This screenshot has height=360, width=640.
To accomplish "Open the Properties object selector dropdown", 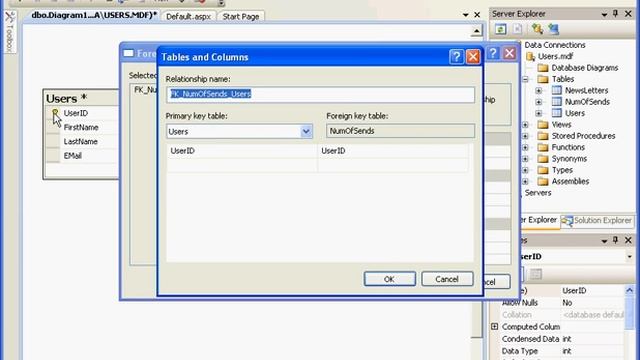I will (x=629, y=257).
